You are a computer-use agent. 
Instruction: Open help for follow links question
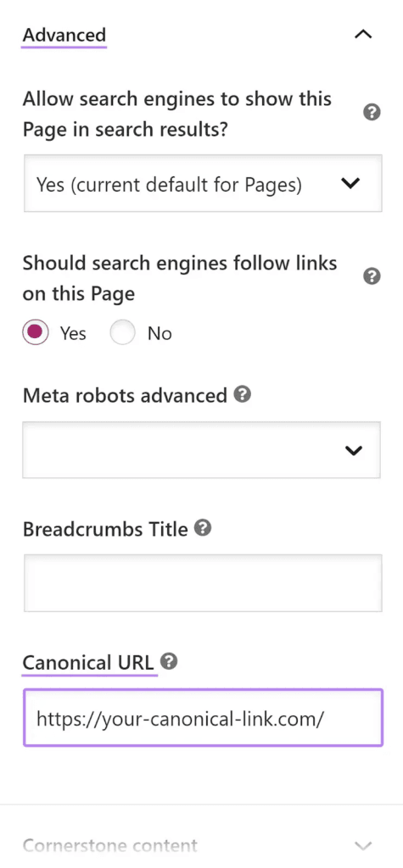tap(372, 276)
